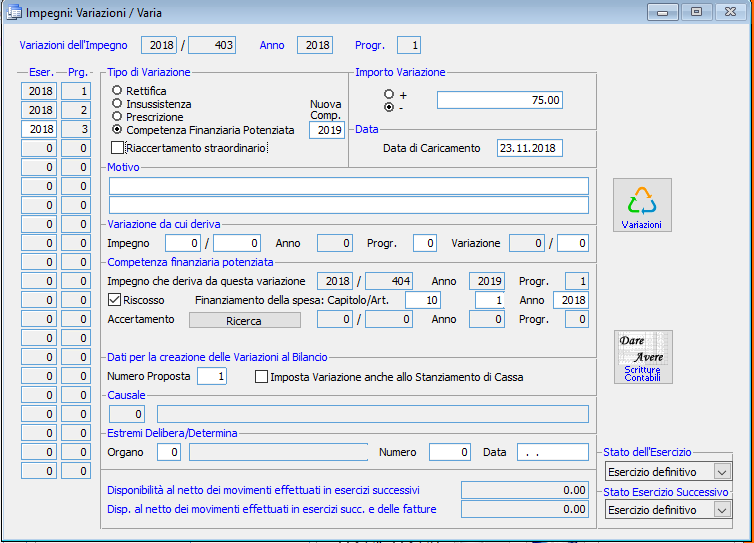The width and height of the screenshot is (754, 543).
Task: Open the Dare Avere Scritture Contabili icon
Action: [x=643, y=357]
